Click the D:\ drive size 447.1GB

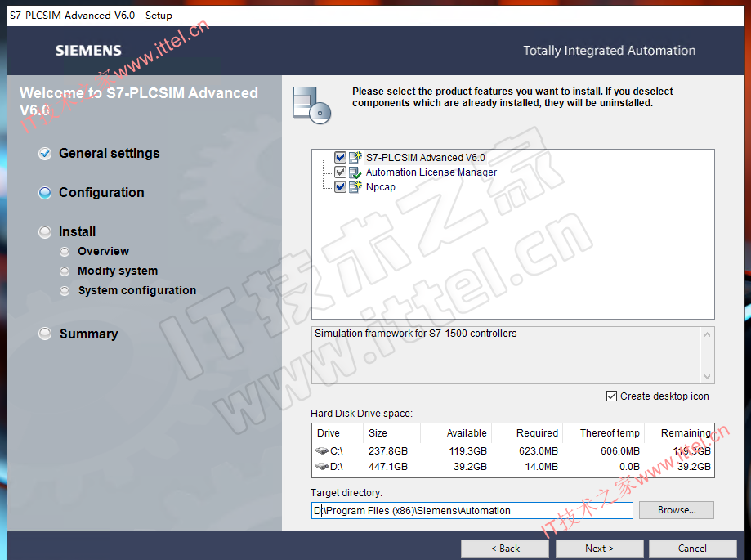pyautogui.click(x=388, y=467)
